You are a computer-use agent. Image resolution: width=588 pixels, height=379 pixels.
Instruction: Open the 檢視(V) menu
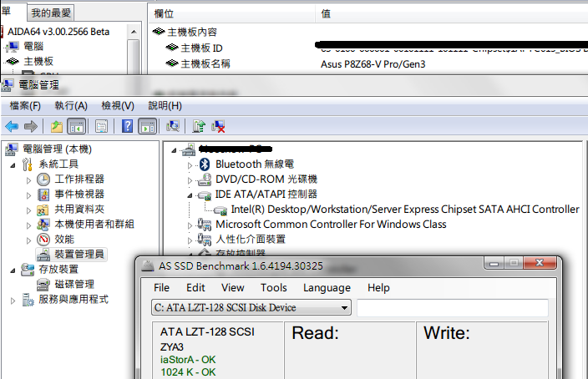click(118, 106)
